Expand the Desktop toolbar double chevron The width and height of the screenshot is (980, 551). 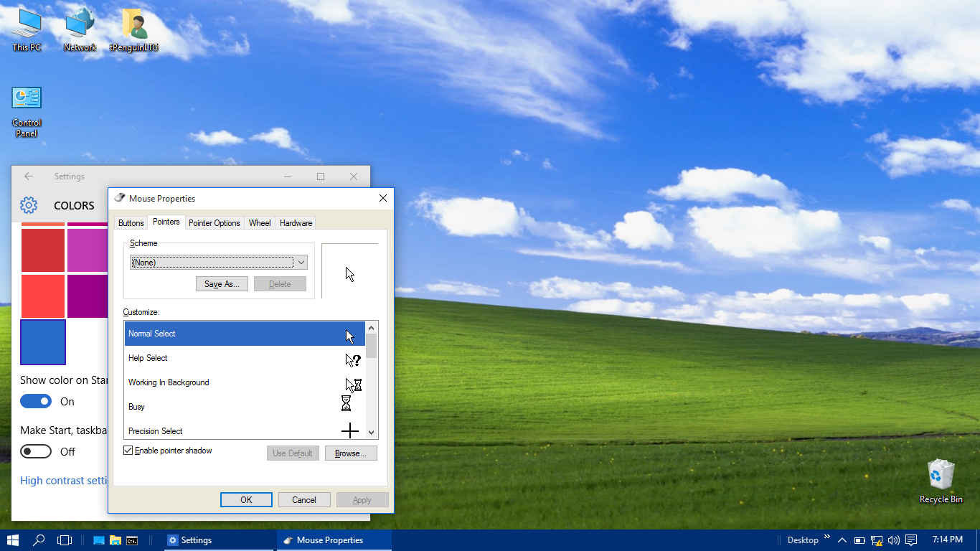[x=827, y=537]
